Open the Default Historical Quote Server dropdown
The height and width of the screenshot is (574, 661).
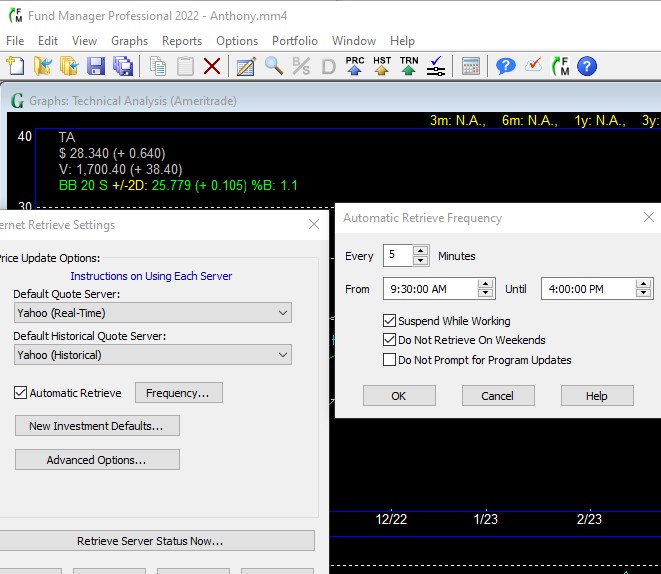click(x=153, y=355)
